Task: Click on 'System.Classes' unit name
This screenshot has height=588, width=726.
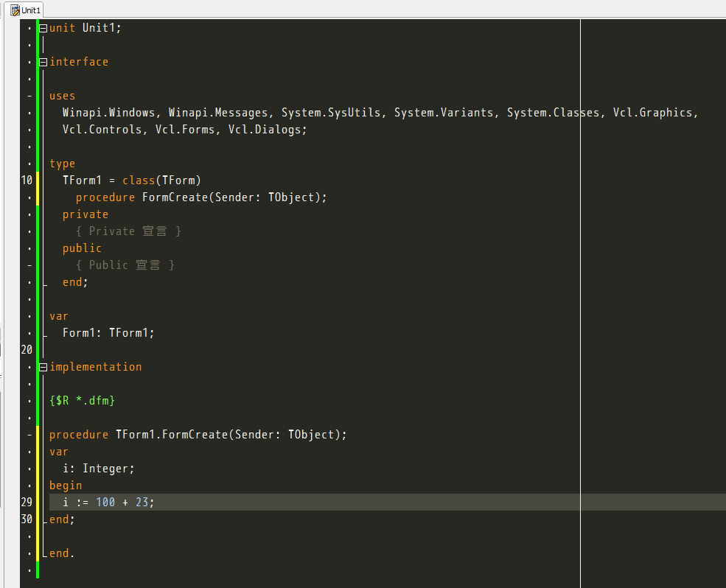Action: point(553,113)
